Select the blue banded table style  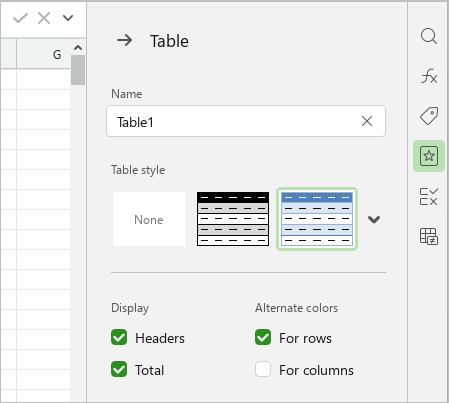[317, 219]
